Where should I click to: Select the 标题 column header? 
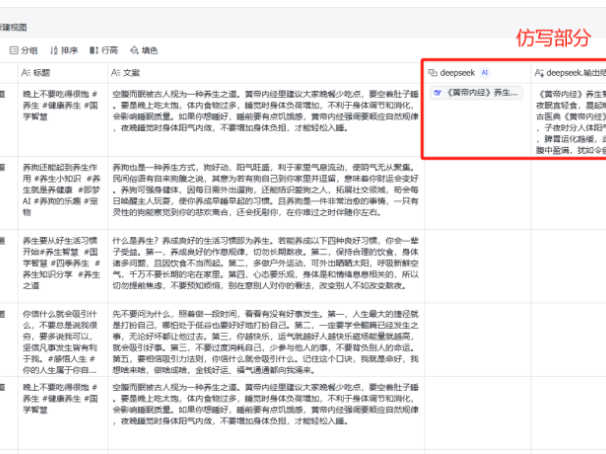63,73
